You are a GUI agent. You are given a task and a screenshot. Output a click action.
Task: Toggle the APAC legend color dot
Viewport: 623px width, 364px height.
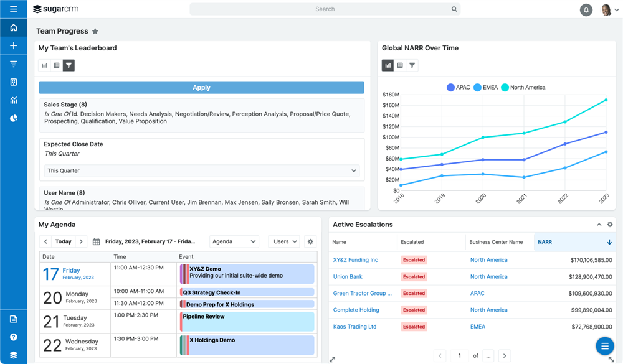click(x=450, y=88)
